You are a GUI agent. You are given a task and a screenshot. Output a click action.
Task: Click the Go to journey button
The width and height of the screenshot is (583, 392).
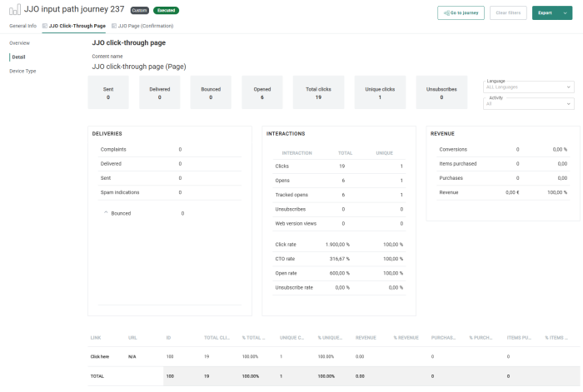(461, 12)
